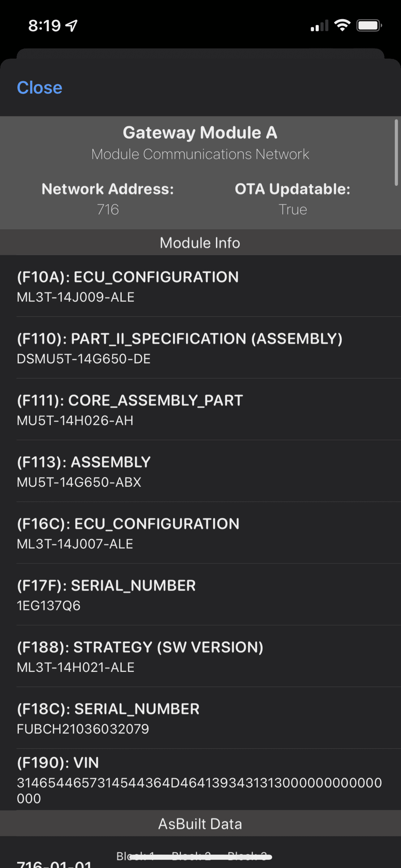The image size is (401, 868).
Task: Tap the F111 CORE_ASSEMBLY_PART entry
Action: (200, 410)
